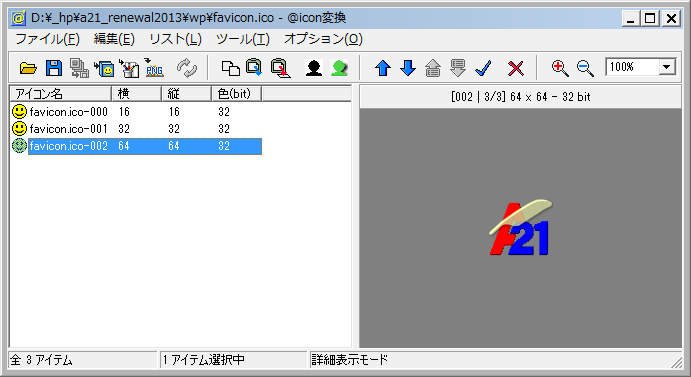Select favicon.ico-000 list entry
Viewport: 691px width, 377px height.
tap(68, 112)
